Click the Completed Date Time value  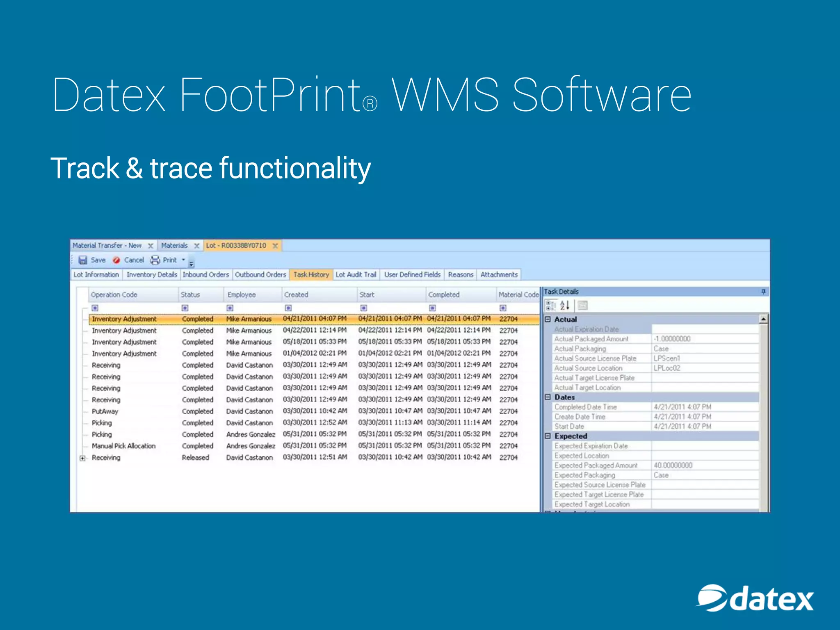[x=705, y=407]
